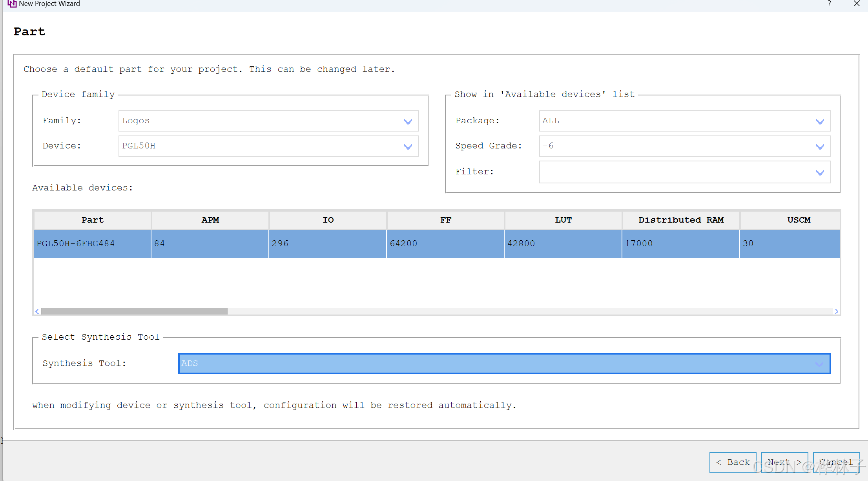Open the Synthesis Tool ADS dropdown

pyautogui.click(x=819, y=364)
